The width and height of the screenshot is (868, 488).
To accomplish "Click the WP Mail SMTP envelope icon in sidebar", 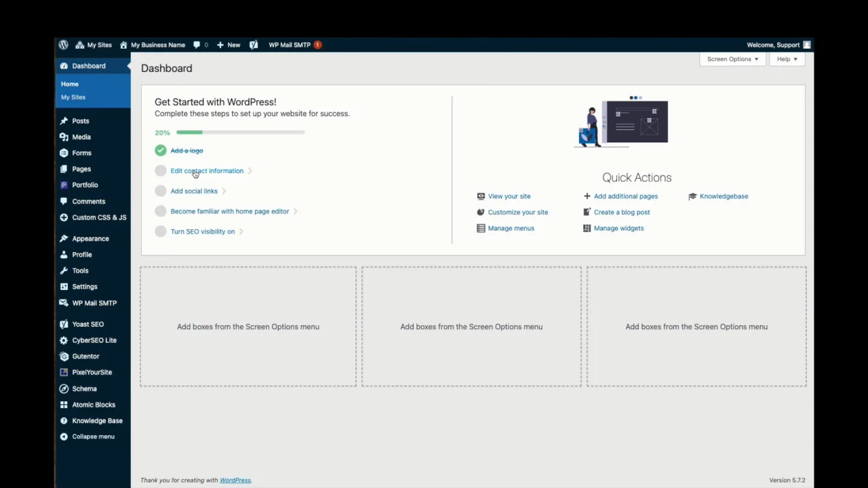I will click(x=64, y=303).
